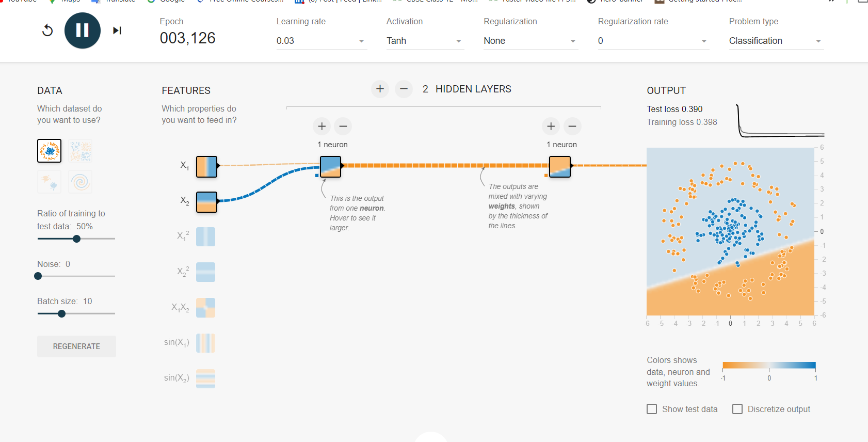Select the spiral dataset thumbnail
The height and width of the screenshot is (442, 868).
(81, 182)
